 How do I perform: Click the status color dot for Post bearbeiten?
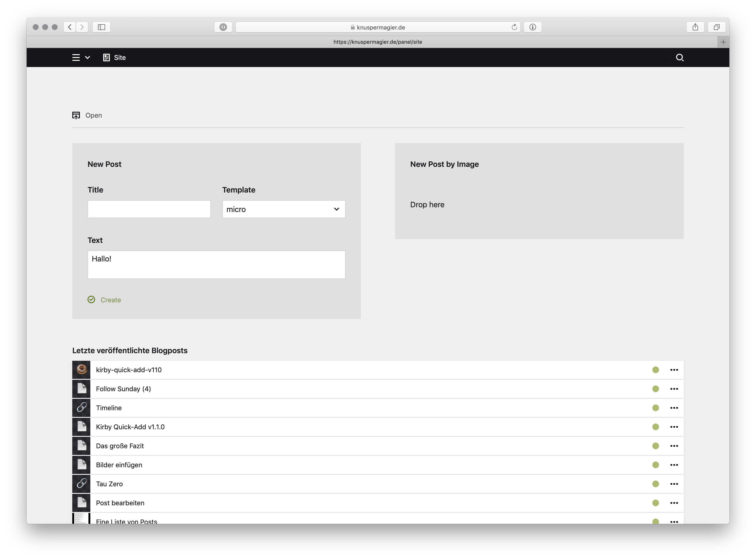tap(655, 503)
